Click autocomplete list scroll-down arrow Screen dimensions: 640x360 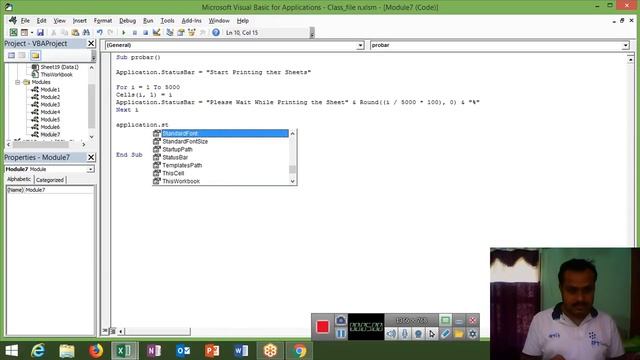[292, 181]
